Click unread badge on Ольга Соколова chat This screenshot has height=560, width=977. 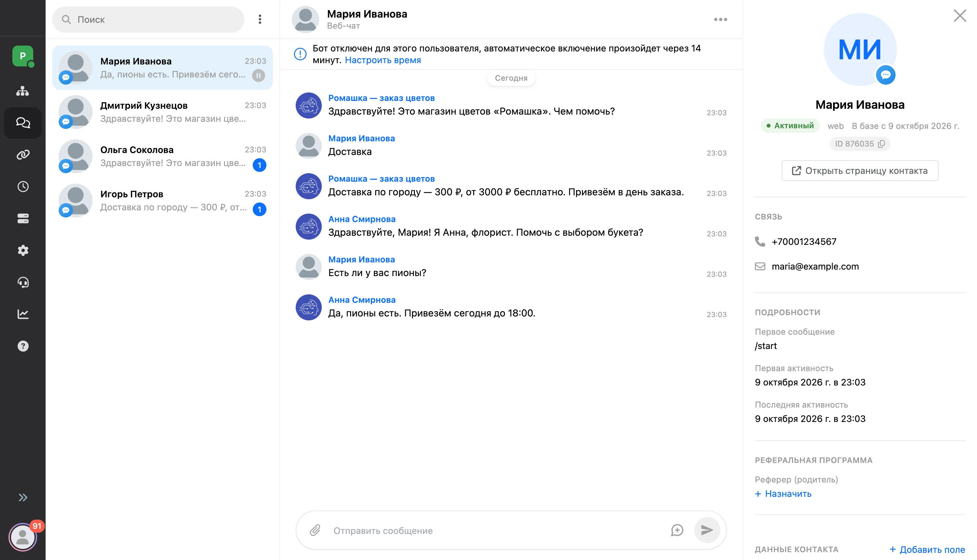[259, 165]
